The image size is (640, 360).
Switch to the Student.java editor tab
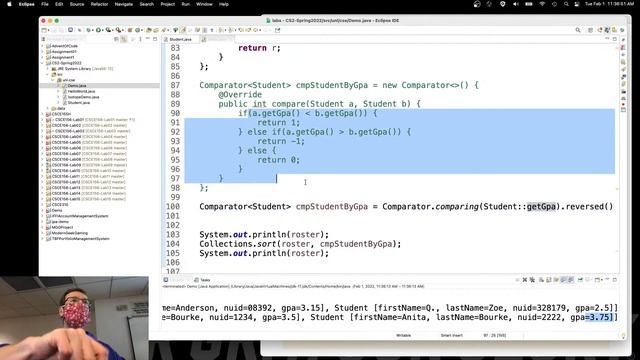(180, 39)
